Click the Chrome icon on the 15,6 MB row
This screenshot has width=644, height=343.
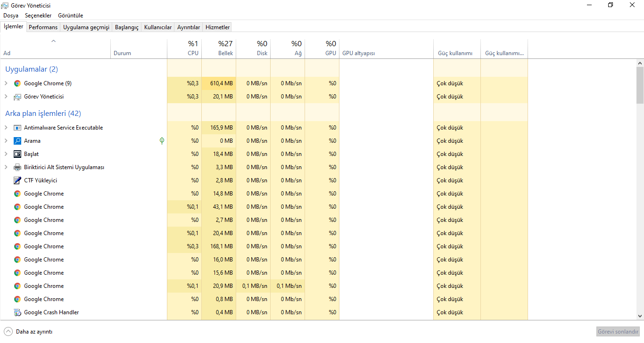coord(17,273)
